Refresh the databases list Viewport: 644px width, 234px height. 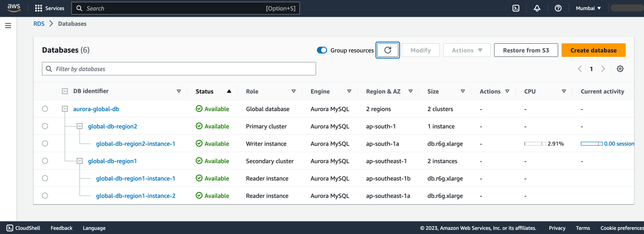coord(387,50)
